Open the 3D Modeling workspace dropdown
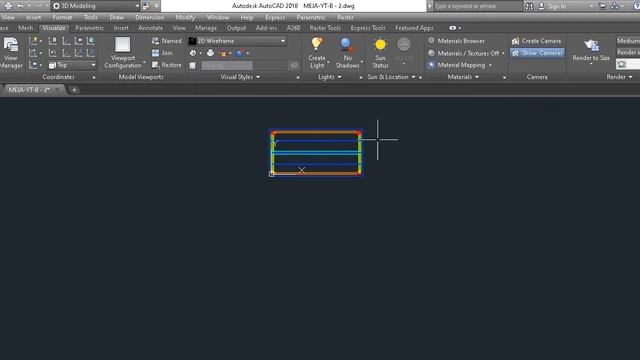Viewport: 640px width, 360px height. (96, 6)
